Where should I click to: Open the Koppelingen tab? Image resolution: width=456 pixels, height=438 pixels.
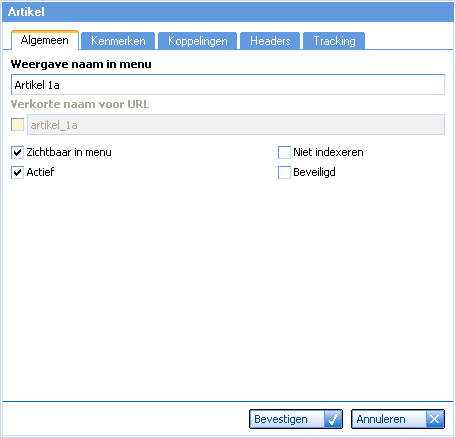coord(198,41)
